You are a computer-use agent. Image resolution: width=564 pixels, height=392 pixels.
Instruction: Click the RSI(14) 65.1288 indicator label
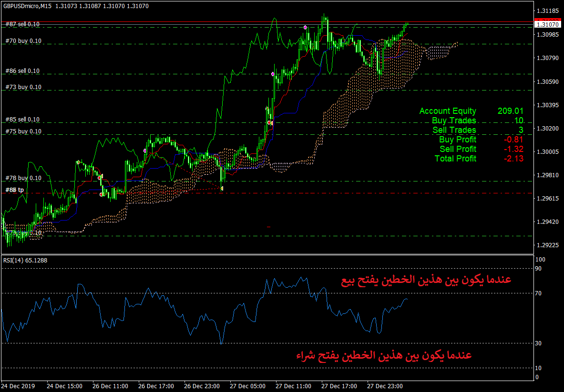coord(25,260)
